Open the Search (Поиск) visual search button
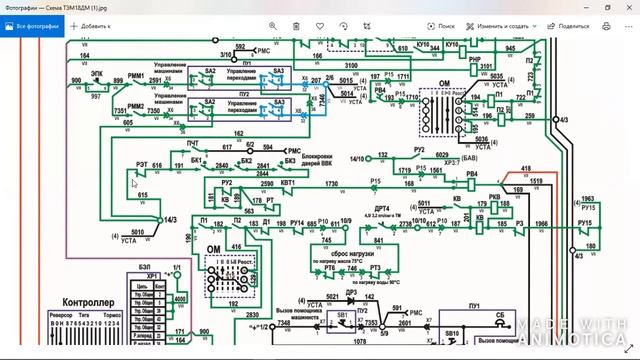This screenshot has height=360, width=640. (x=441, y=26)
